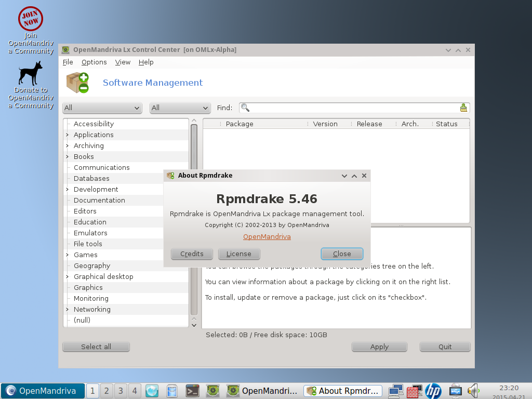Open the View menu

pyautogui.click(x=123, y=62)
